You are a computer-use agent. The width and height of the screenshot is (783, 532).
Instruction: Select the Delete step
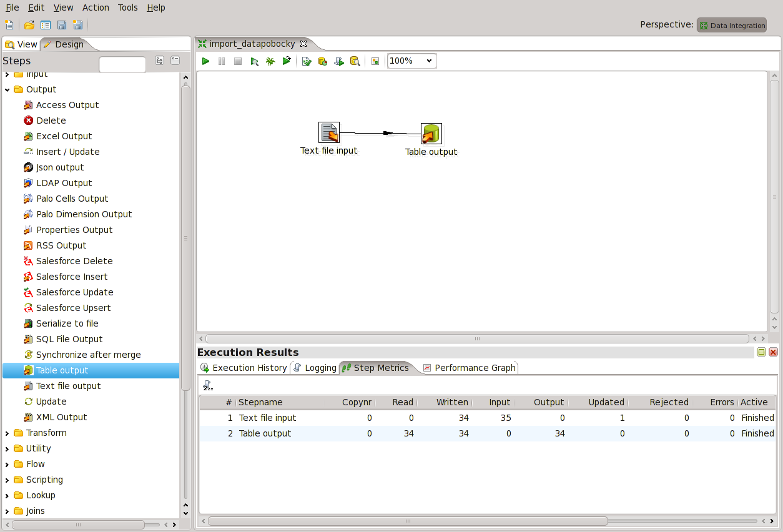[44, 121]
